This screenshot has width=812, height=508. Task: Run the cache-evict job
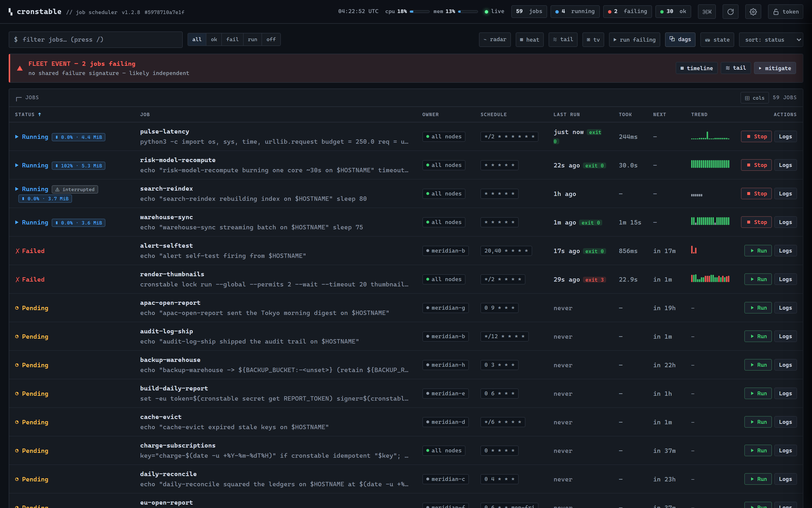(758, 422)
